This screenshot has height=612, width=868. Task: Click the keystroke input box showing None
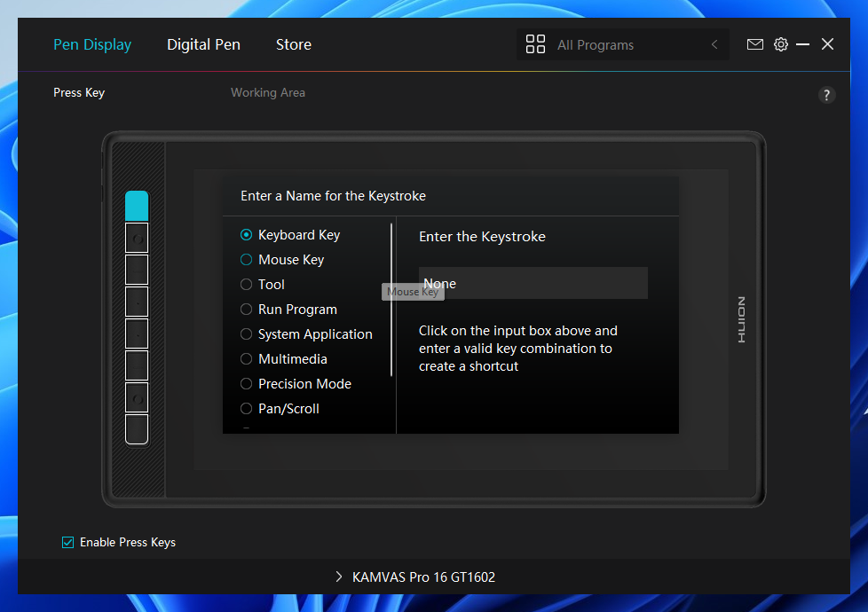coord(533,283)
